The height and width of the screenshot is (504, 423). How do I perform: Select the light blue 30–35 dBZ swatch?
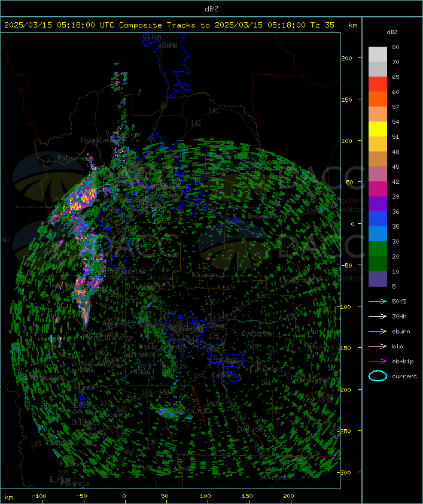tap(378, 234)
